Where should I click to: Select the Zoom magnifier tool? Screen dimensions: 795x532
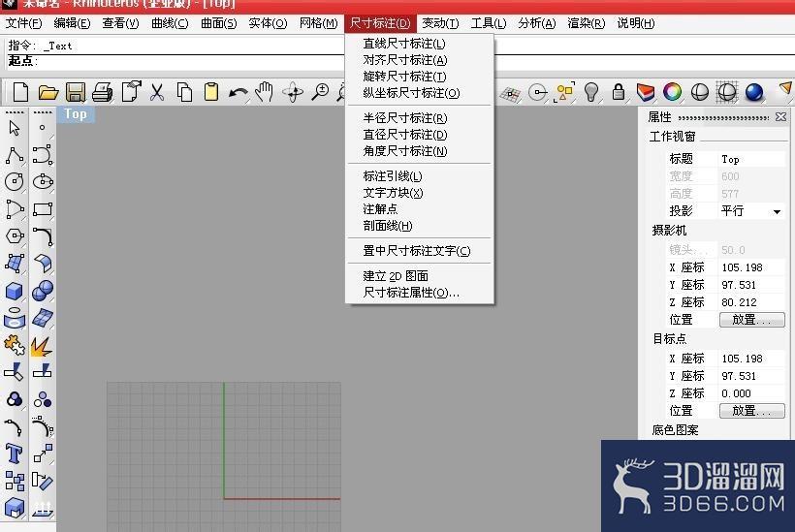(320, 93)
